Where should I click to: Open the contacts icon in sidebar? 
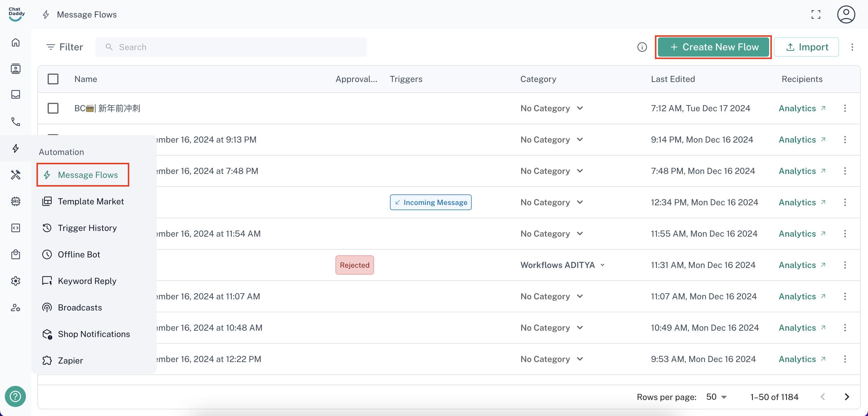pos(15,68)
